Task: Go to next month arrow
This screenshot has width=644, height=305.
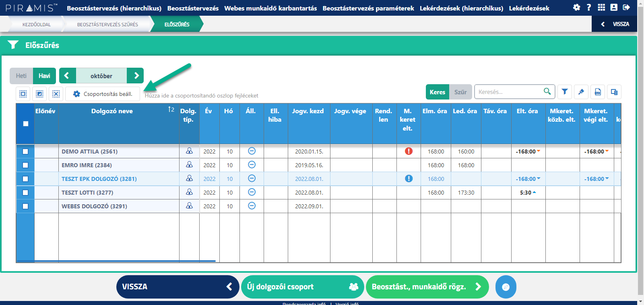Action: coord(135,75)
